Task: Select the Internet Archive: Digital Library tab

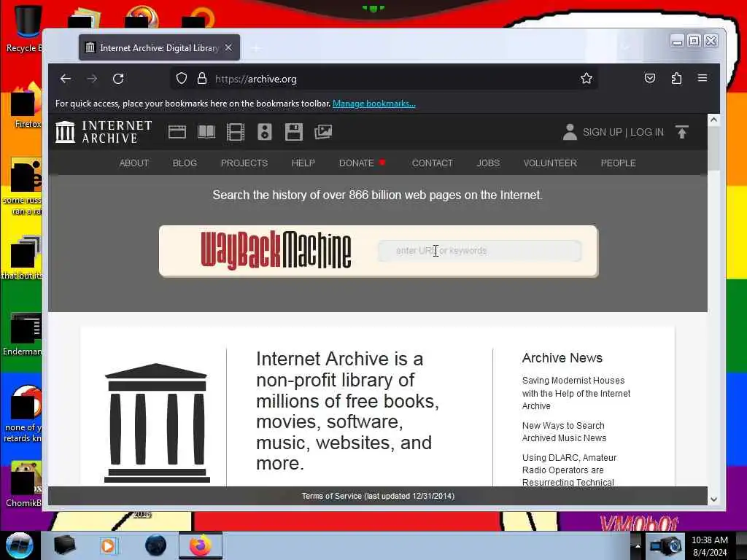Action: coord(159,47)
